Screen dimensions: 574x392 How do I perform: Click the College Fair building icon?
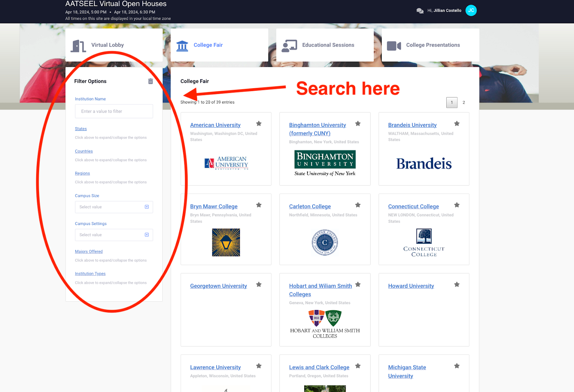click(182, 46)
